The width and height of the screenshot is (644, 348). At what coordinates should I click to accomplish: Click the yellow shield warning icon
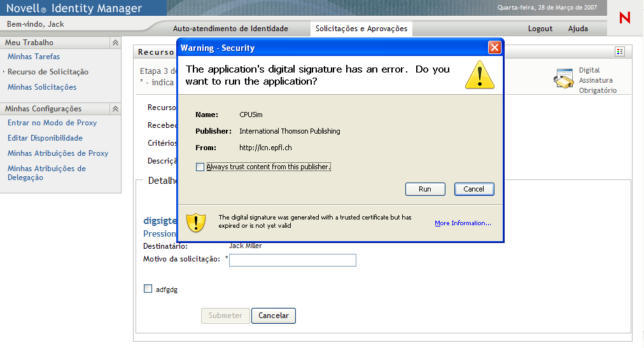[196, 222]
